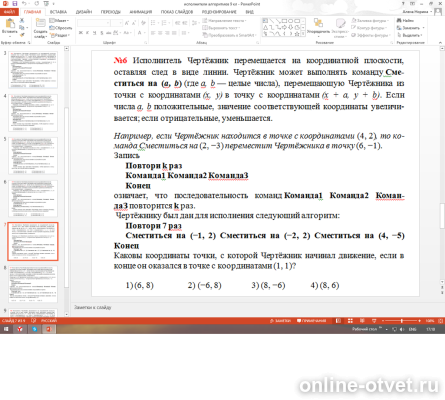Image resolution: width=445 pixels, height=400 pixels.
Task: Click the Increase list level icon
Action: click(184, 23)
